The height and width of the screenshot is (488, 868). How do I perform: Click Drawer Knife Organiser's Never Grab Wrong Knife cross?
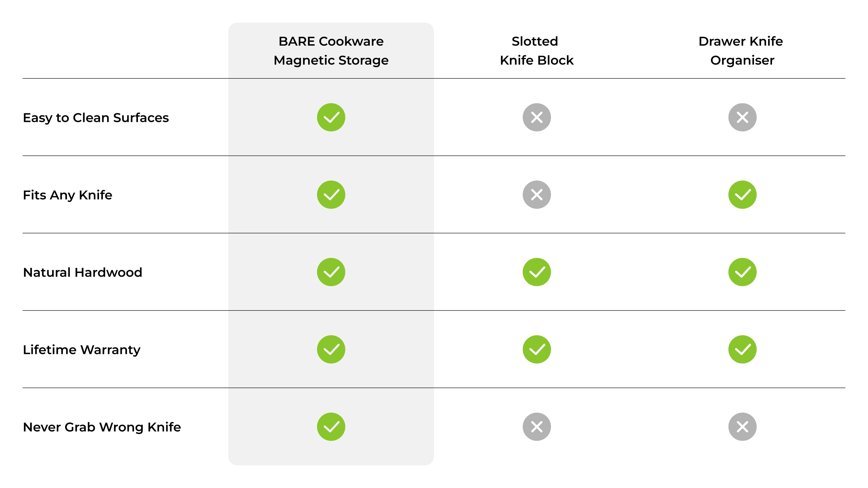point(742,427)
